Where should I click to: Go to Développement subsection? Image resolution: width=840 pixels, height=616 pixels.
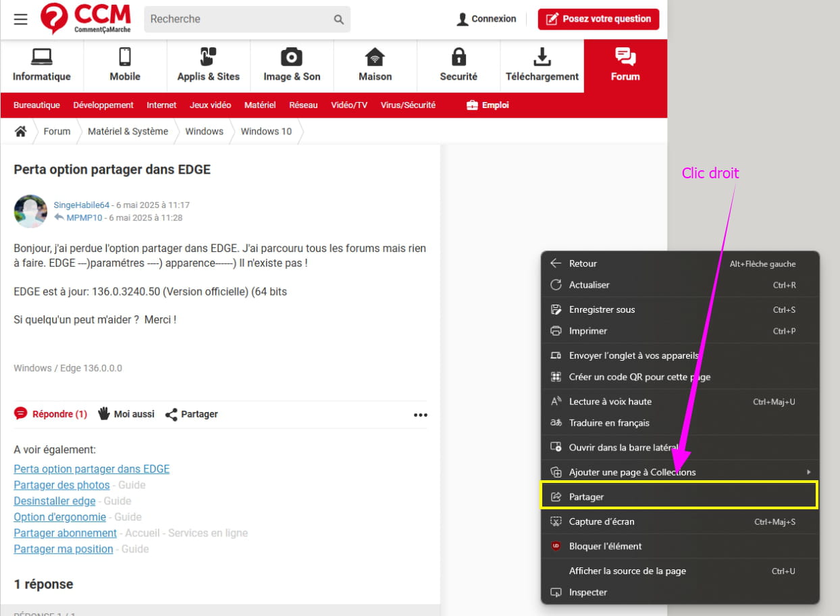[x=103, y=105]
